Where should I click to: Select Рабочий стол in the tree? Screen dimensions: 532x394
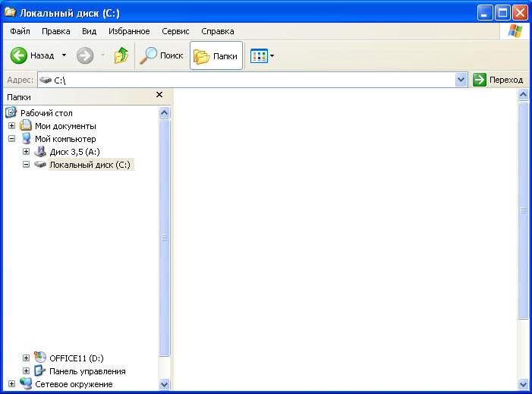(x=46, y=113)
